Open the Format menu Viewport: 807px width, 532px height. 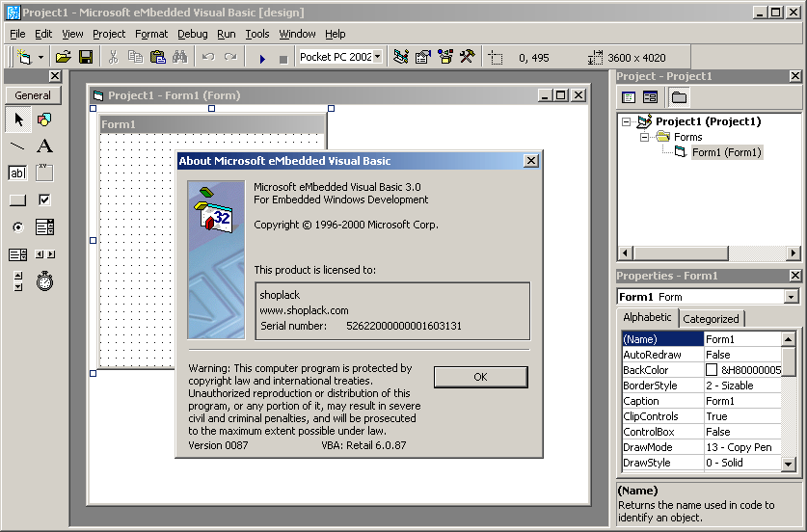[x=151, y=34]
